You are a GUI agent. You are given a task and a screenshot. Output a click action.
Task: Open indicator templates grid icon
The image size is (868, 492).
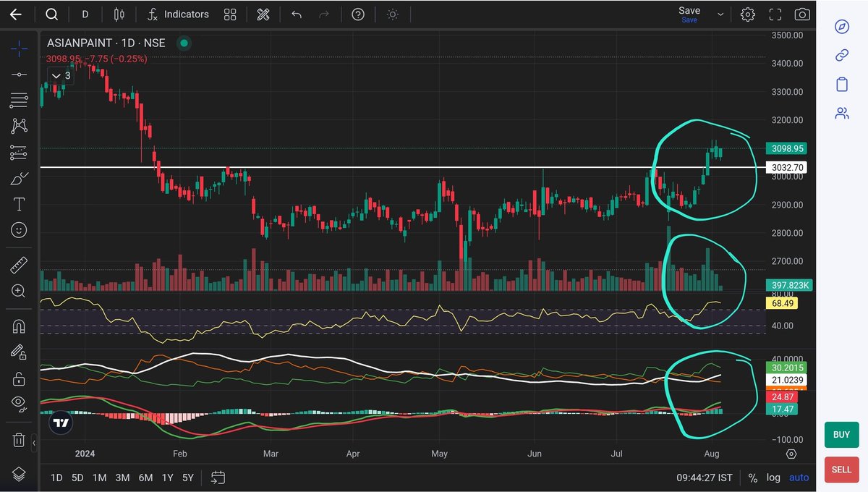click(x=230, y=14)
